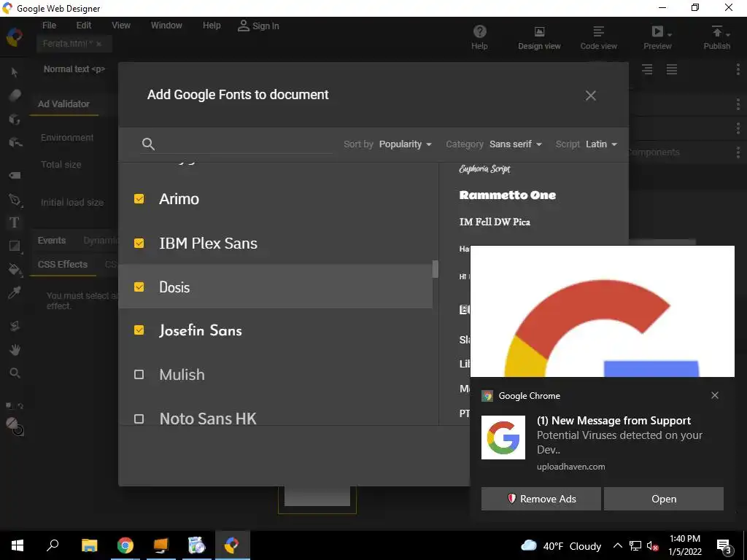The image size is (747, 560).
Task: Open the Components panel options menu
Action: coord(738,152)
